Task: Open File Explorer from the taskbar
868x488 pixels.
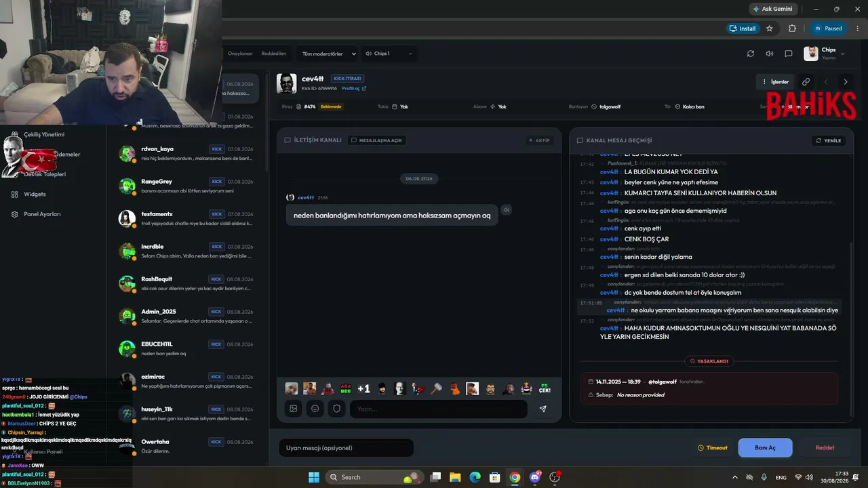Action: [x=455, y=477]
